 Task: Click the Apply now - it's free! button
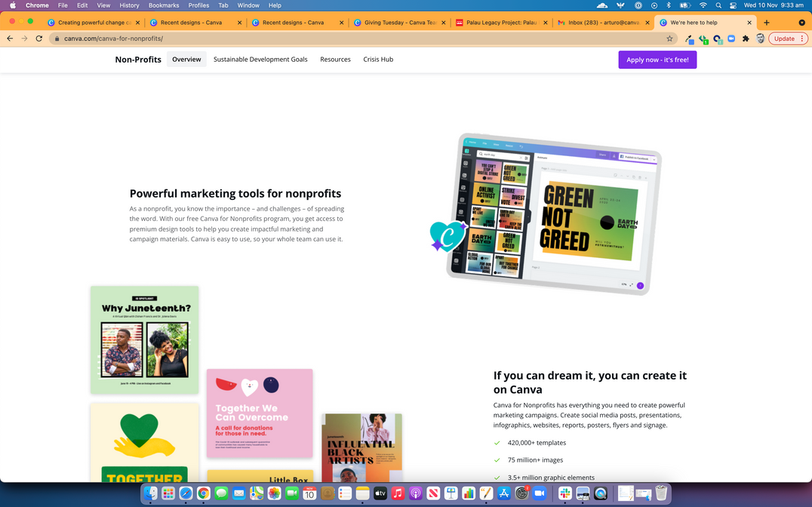(x=657, y=60)
